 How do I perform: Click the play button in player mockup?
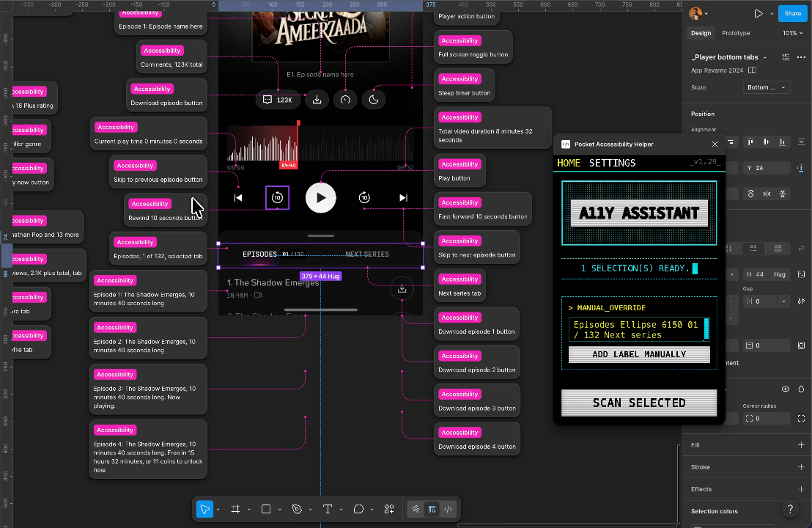point(320,198)
